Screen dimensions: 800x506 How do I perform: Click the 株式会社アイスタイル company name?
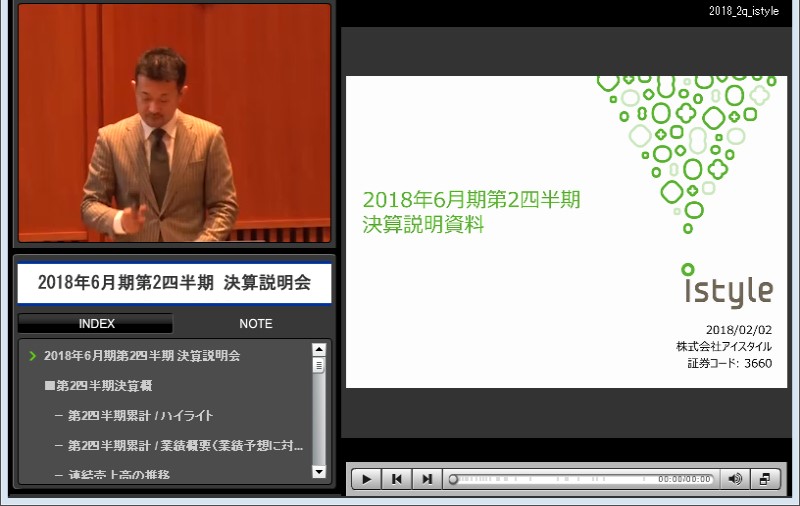724,346
